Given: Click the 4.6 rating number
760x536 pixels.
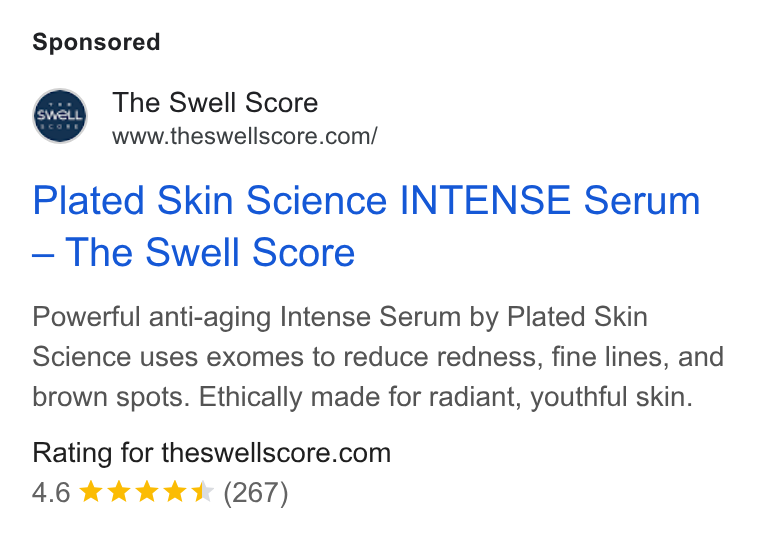Looking at the screenshot, I should click(51, 492).
